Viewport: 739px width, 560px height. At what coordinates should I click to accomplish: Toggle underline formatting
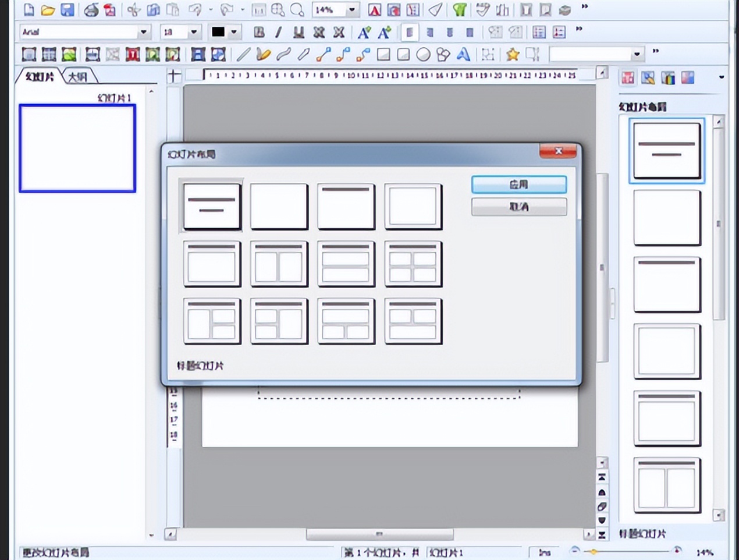(299, 33)
